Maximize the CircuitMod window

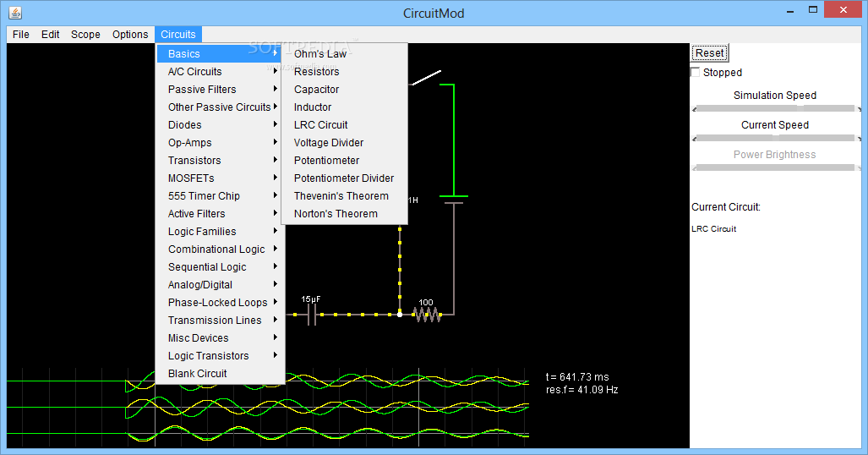813,10
